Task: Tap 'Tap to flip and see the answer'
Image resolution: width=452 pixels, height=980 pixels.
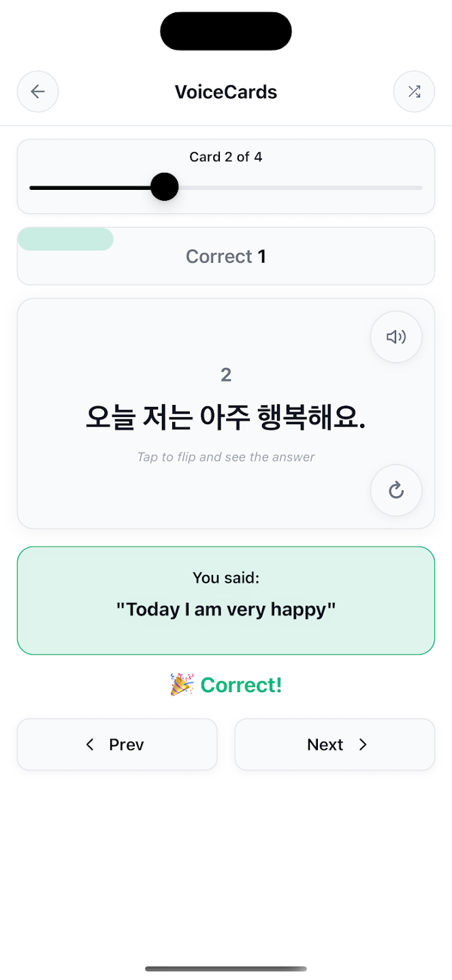Action: [226, 457]
